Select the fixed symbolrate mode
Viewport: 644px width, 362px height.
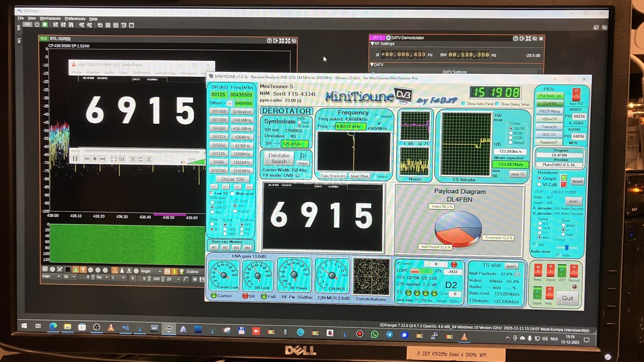299,122
